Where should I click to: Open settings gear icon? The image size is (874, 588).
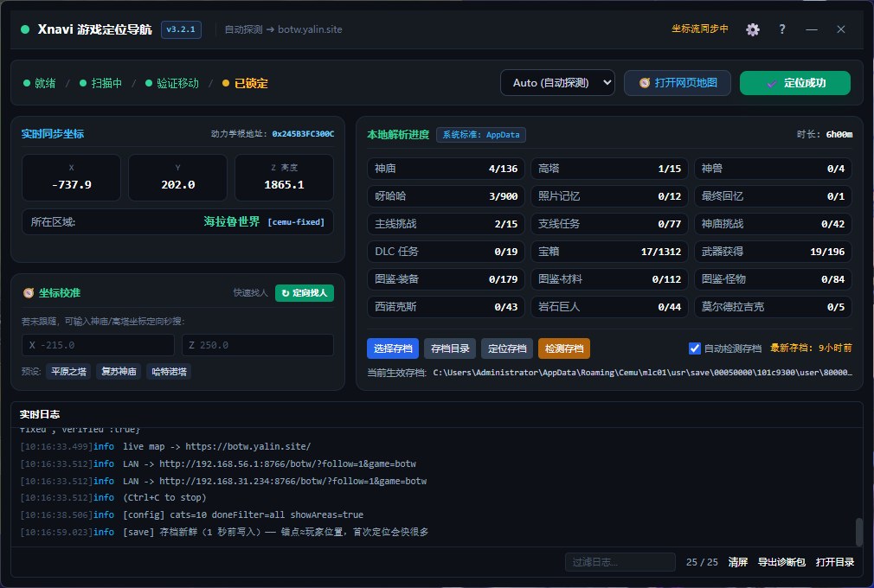pyautogui.click(x=753, y=29)
